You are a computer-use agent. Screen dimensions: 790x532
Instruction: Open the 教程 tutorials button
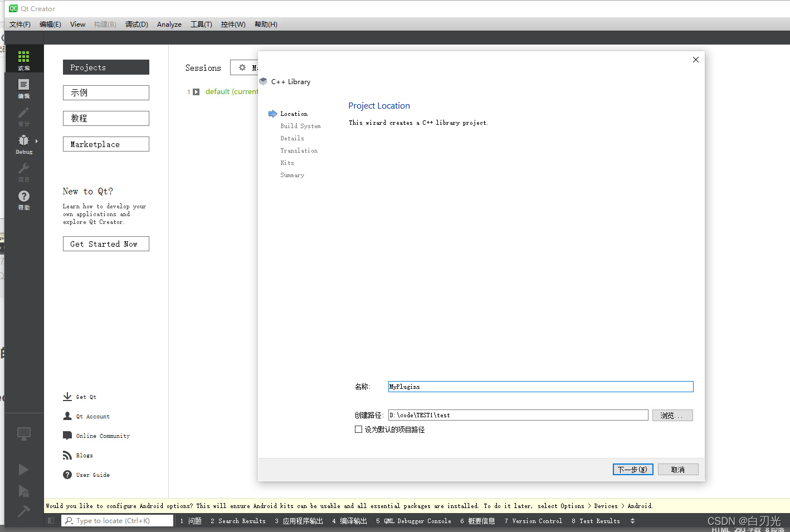click(x=106, y=118)
